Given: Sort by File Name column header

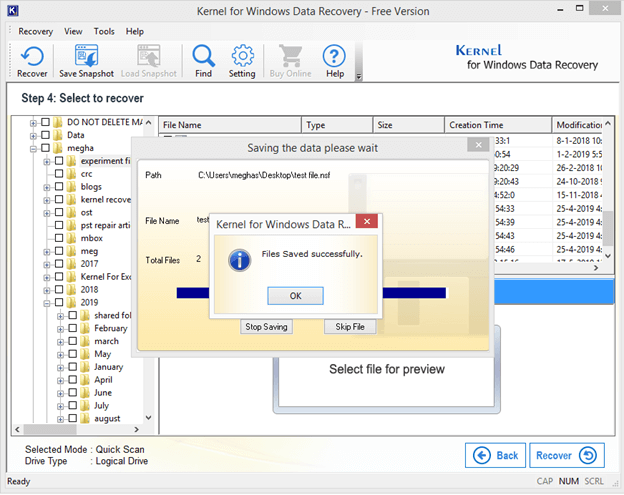Looking at the screenshot, I should point(230,125).
